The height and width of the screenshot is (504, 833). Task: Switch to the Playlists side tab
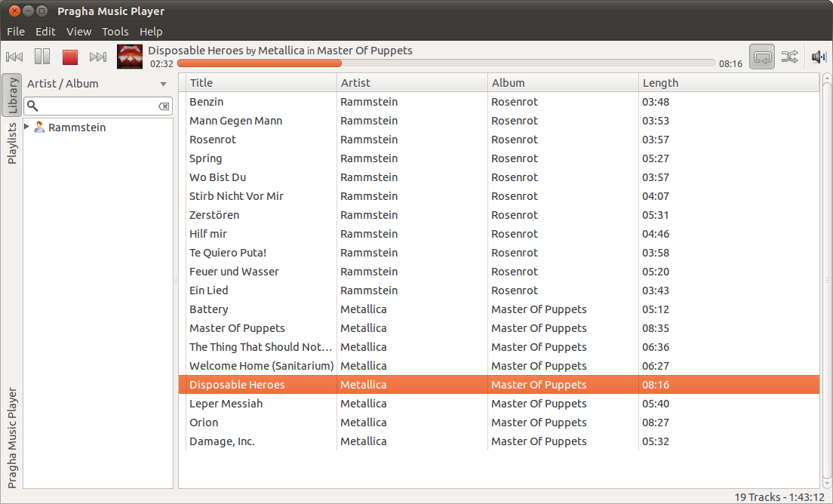(12, 143)
